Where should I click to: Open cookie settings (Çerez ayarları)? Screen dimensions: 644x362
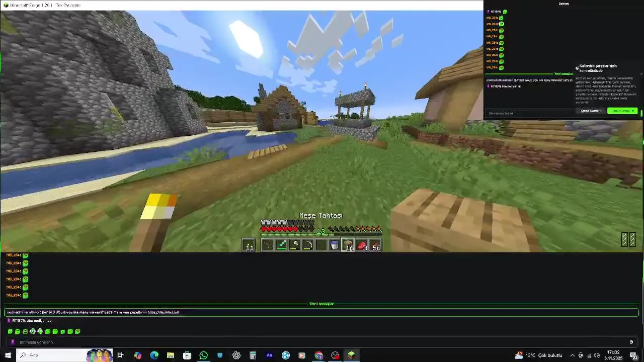click(x=591, y=111)
